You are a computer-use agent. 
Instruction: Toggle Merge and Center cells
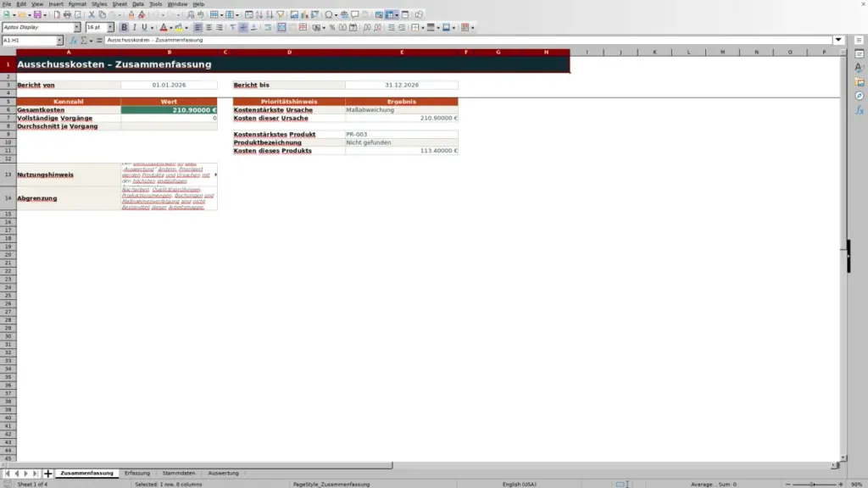(281, 28)
